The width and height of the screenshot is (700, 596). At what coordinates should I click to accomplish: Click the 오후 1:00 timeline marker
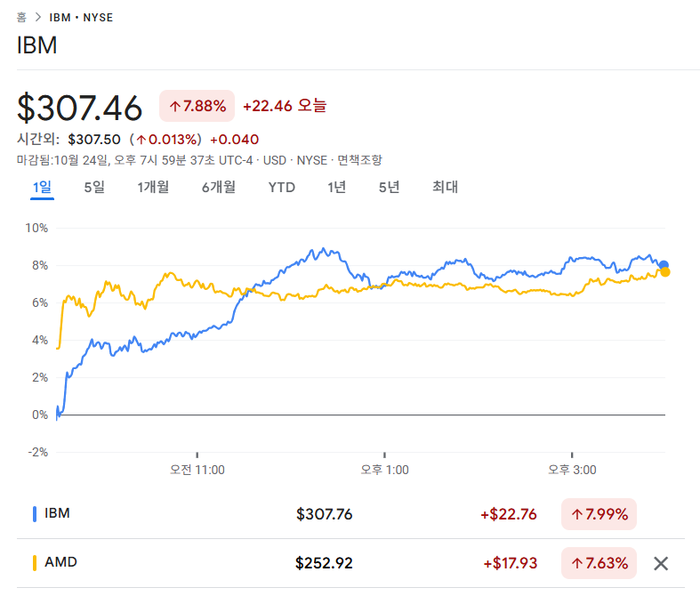click(x=384, y=470)
